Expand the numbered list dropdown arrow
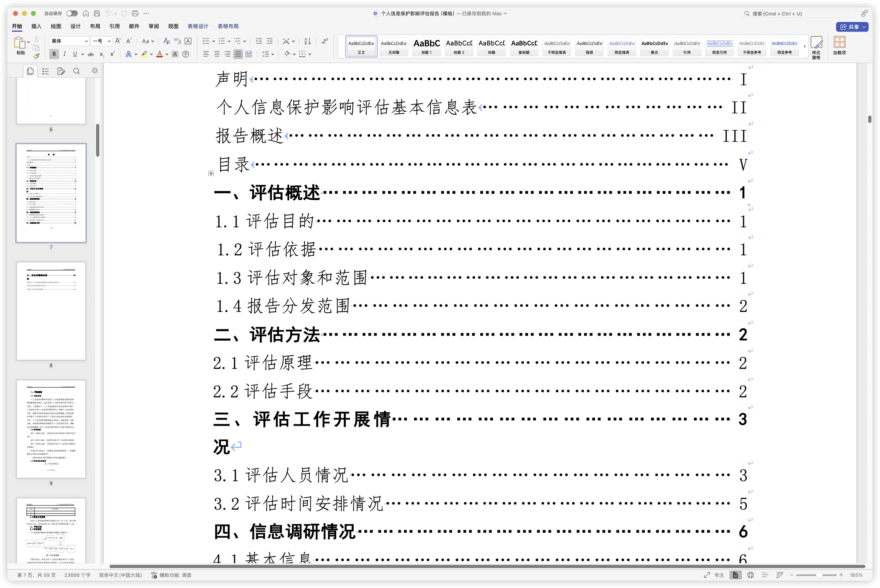 click(229, 41)
